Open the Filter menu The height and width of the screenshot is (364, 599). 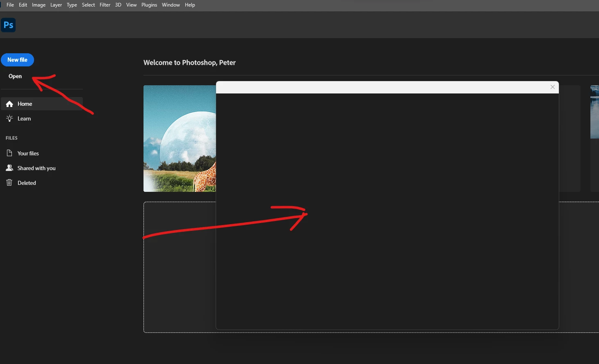tap(105, 5)
